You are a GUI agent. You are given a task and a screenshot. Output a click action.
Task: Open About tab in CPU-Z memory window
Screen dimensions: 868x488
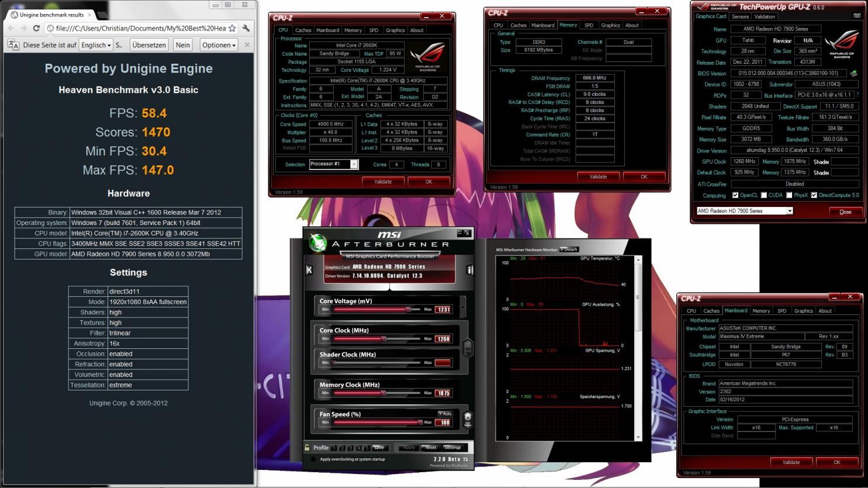[x=632, y=25]
